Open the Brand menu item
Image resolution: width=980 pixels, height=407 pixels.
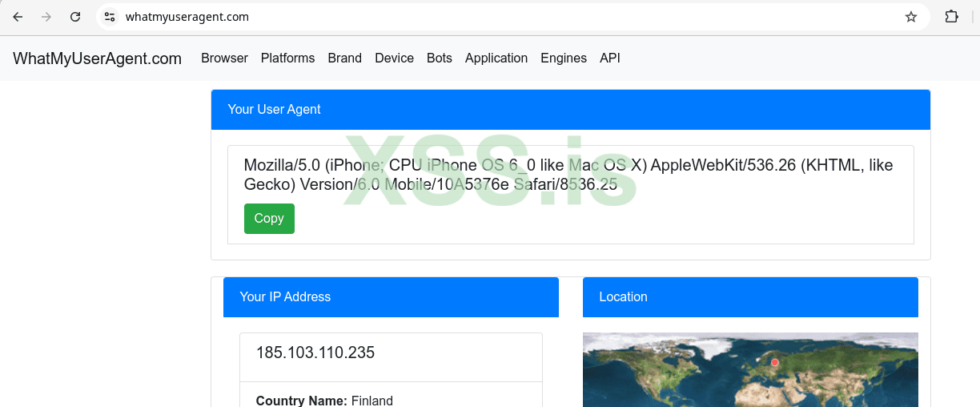(x=344, y=58)
